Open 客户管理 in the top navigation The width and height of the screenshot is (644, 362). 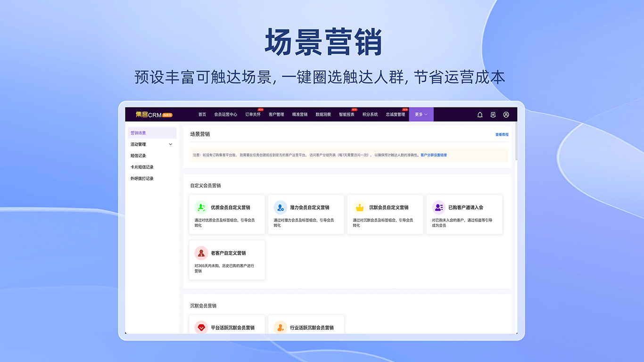pyautogui.click(x=276, y=115)
